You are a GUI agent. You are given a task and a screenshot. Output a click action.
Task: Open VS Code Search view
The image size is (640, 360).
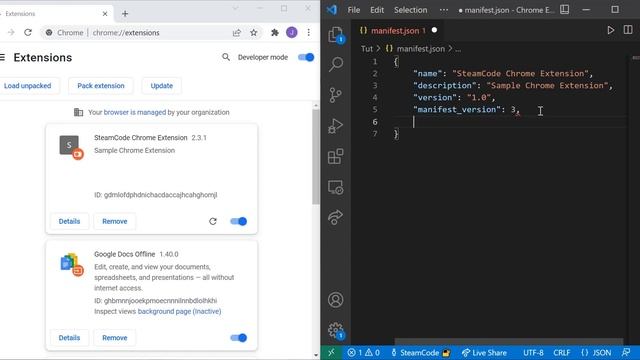click(x=336, y=64)
